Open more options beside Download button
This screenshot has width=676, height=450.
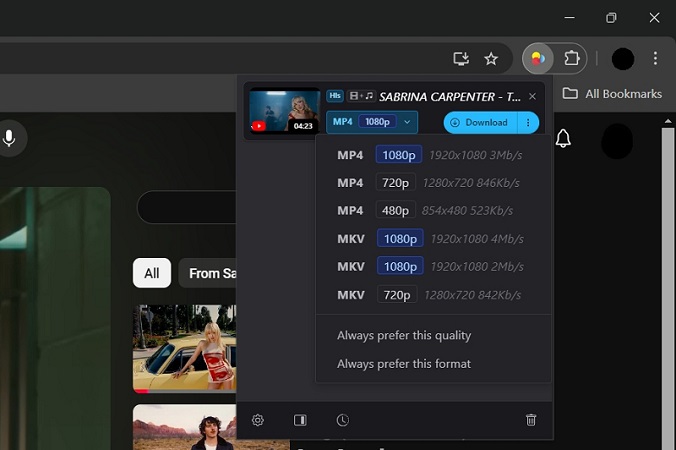[528, 122]
